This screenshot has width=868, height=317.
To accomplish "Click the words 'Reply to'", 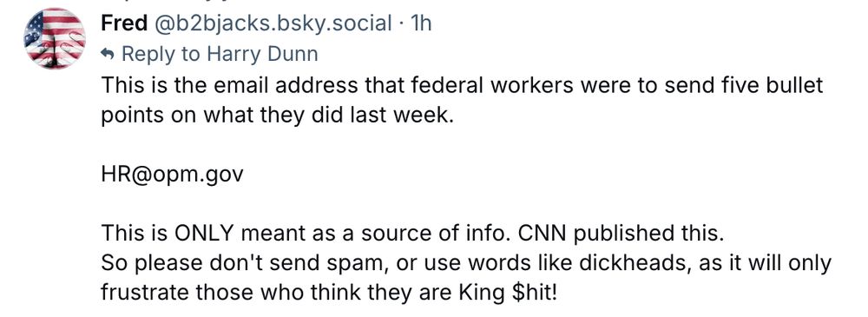I will click(161, 55).
